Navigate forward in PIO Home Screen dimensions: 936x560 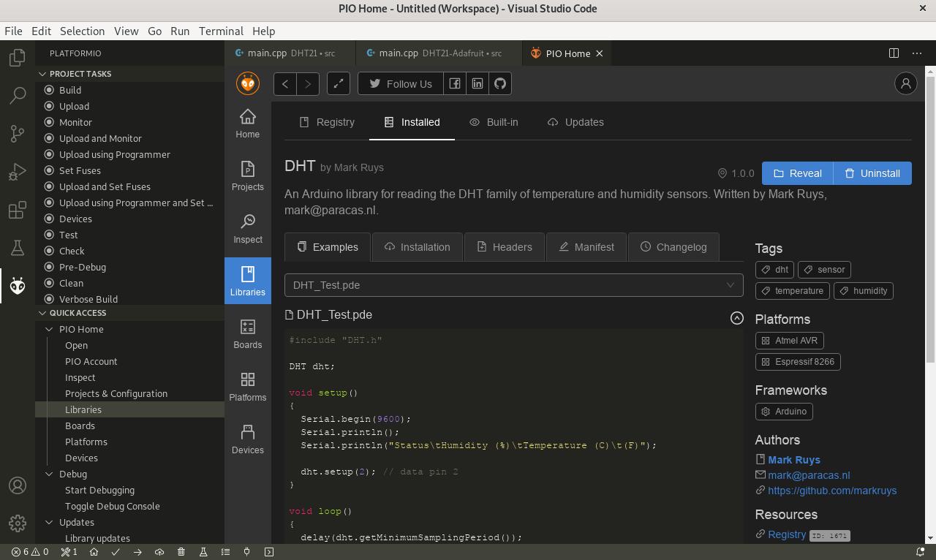click(308, 83)
